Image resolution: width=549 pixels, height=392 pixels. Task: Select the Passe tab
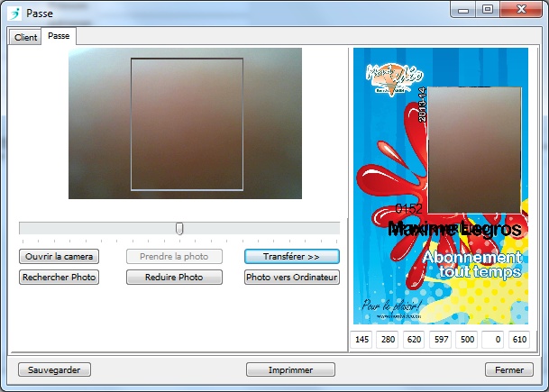click(59, 36)
